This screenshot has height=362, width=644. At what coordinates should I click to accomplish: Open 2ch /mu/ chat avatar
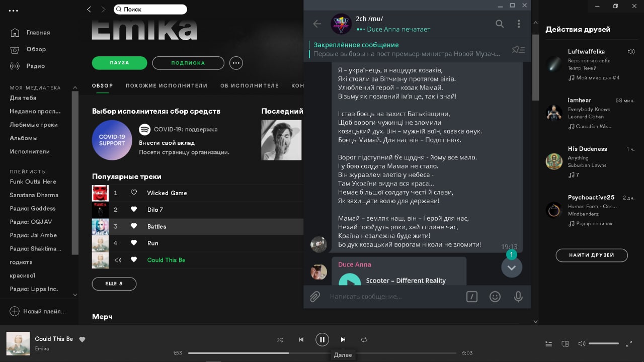tap(341, 24)
